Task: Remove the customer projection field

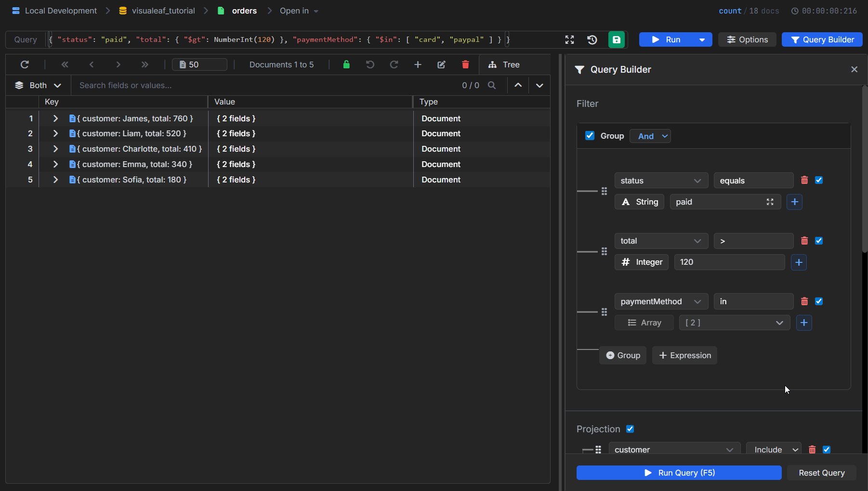Action: (812, 450)
